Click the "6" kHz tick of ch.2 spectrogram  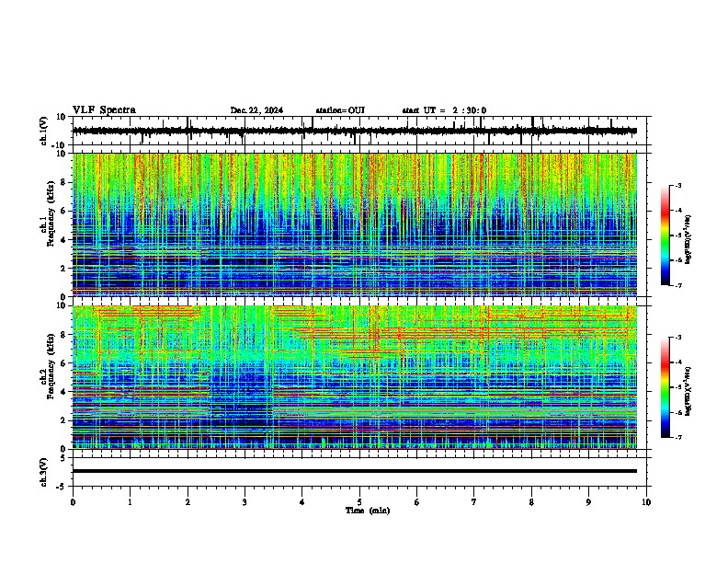[63, 363]
